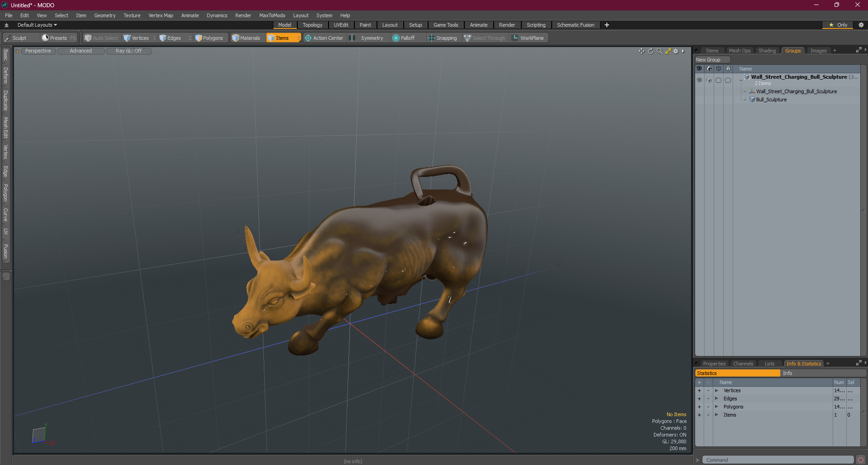Select the Info button

(x=823, y=373)
